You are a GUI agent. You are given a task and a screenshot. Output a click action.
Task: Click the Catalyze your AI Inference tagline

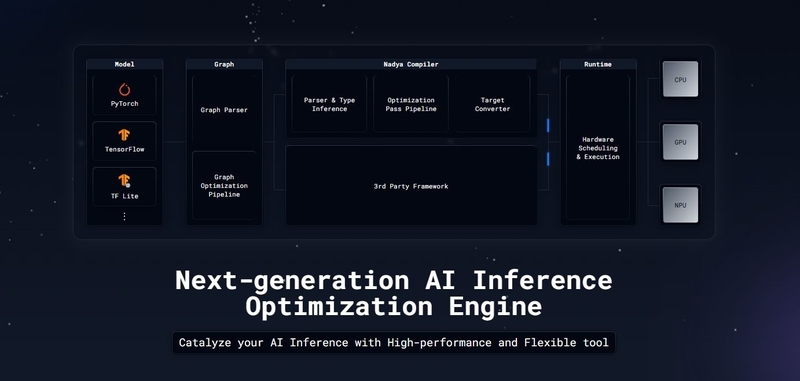tap(393, 342)
